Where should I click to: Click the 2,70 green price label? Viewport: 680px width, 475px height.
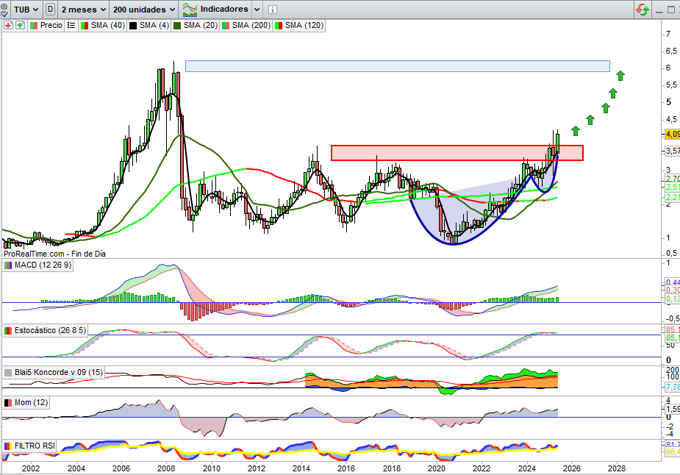673,179
